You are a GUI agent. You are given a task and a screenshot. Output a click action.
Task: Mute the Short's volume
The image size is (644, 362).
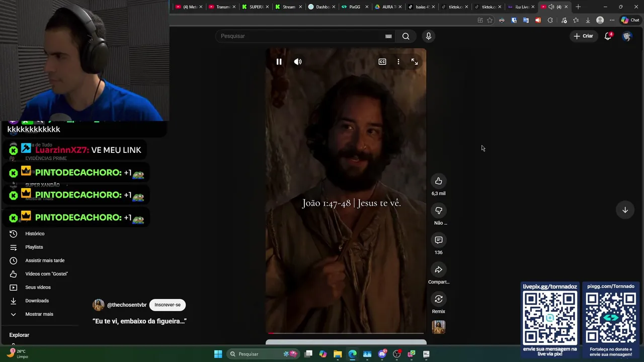tap(298, 62)
